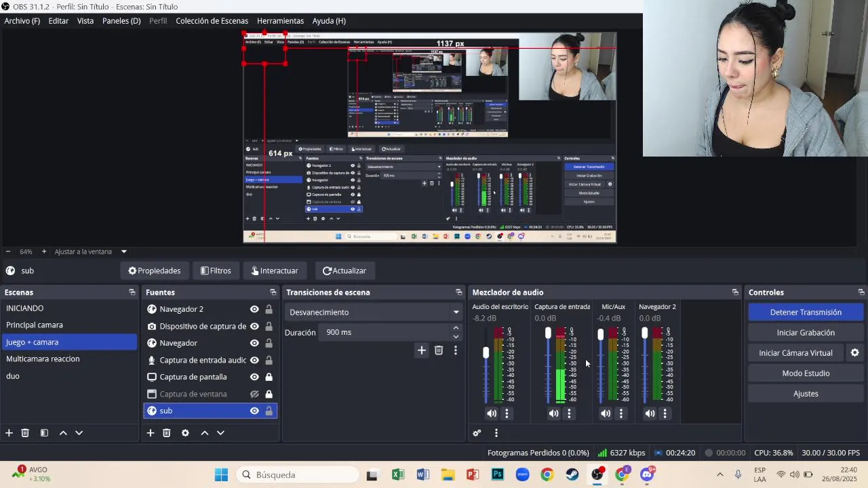Decrease transition duration with down arrow
Viewport: 868px width, 488px height.
point(456,336)
